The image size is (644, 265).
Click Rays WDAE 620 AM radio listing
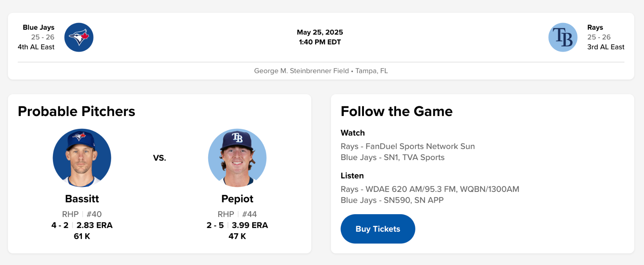click(430, 189)
